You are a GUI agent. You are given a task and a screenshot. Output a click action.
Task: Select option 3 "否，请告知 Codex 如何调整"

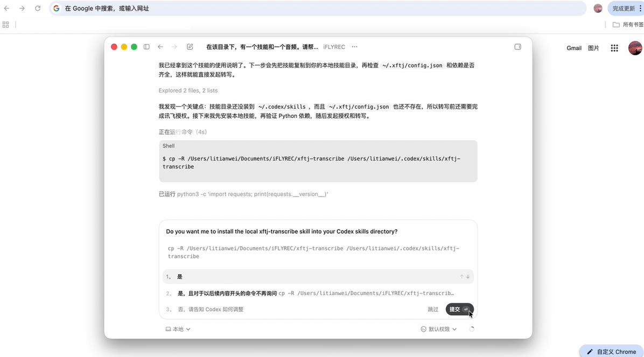pyautogui.click(x=211, y=309)
